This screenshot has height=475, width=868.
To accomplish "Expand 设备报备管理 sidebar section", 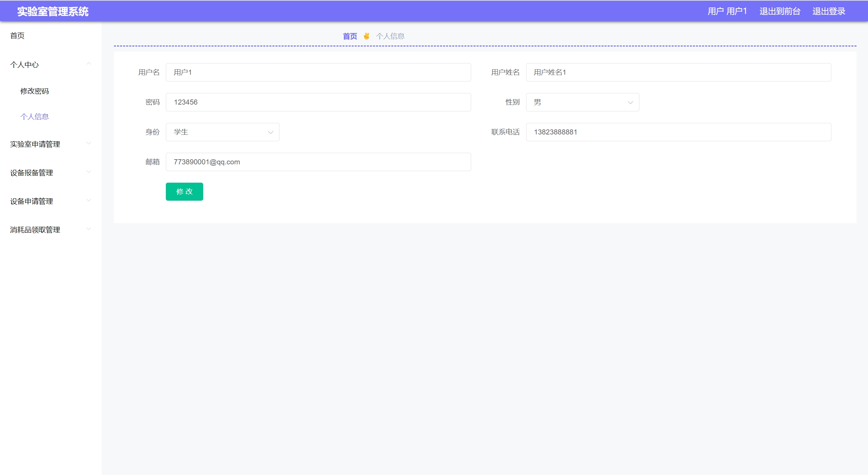I will [x=32, y=173].
